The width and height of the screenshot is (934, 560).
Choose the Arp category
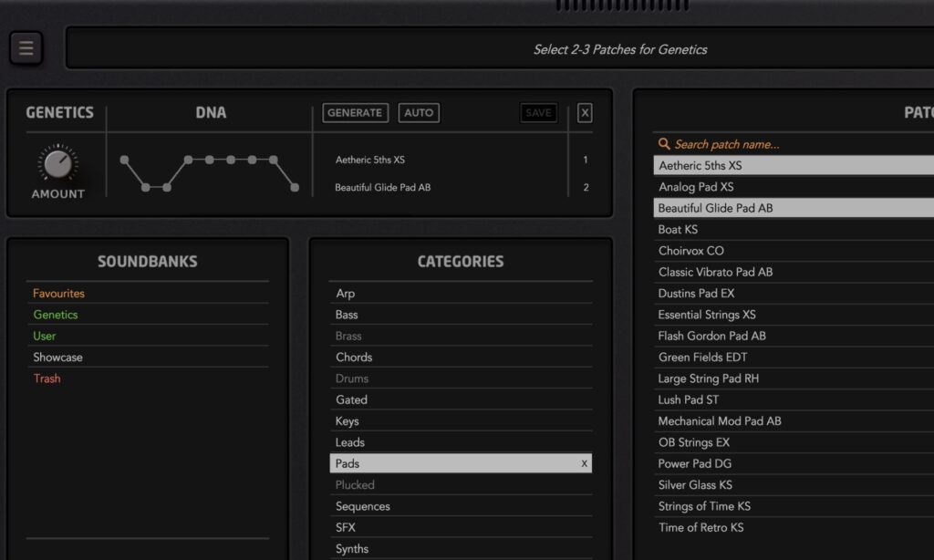point(346,294)
